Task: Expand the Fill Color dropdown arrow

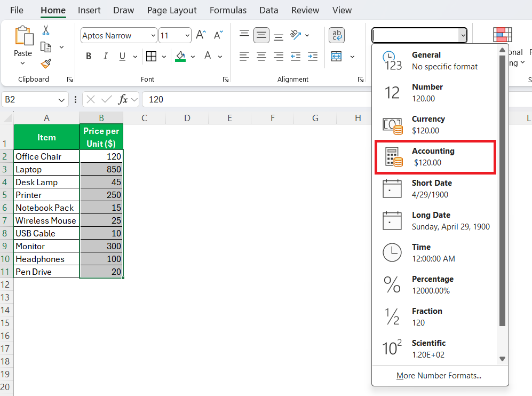Action: click(x=193, y=57)
